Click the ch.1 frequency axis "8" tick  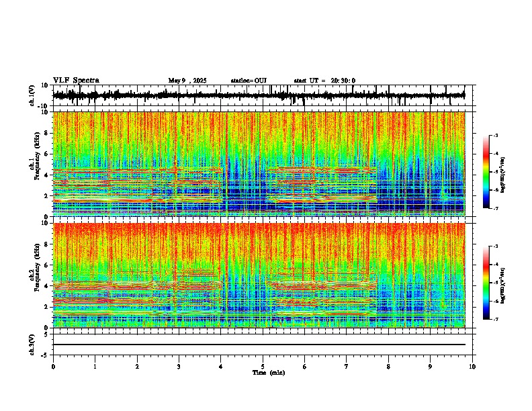click(x=46, y=133)
